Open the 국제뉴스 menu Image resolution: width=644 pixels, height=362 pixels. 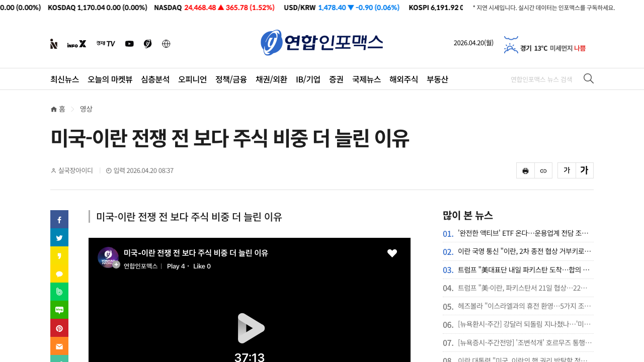[x=366, y=79]
